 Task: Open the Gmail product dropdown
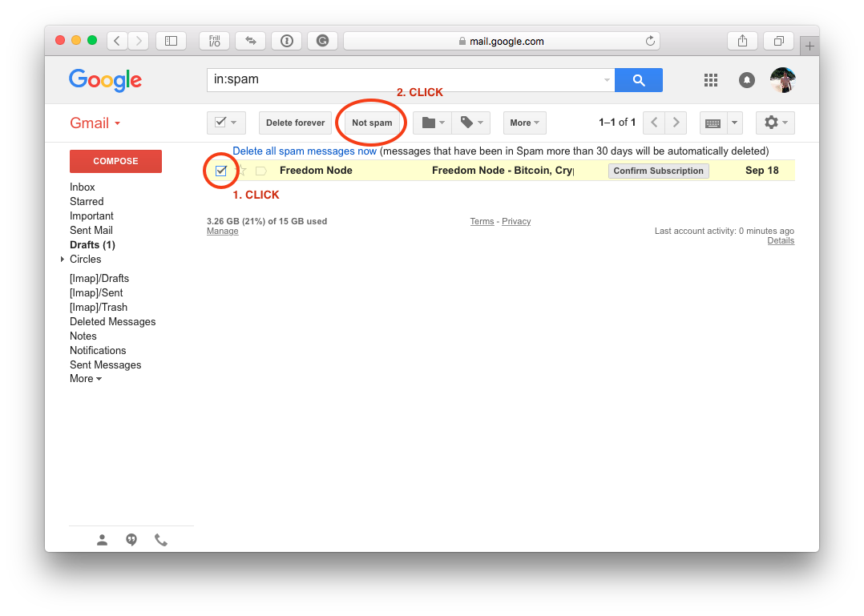click(x=95, y=123)
